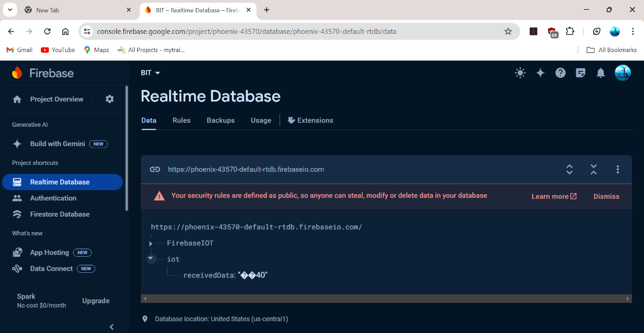
Task: Switch to the Backups tab
Action: (221, 120)
